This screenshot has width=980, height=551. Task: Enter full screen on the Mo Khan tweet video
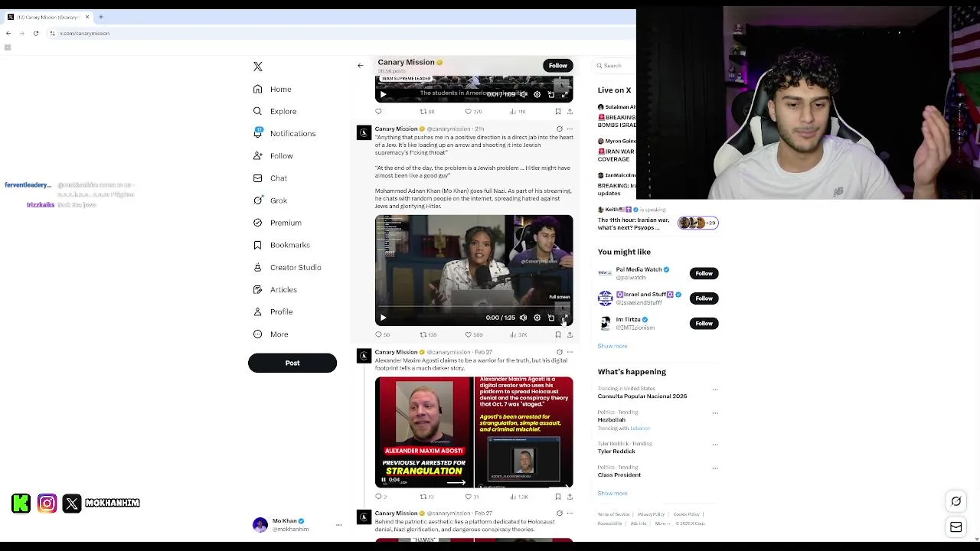[564, 318]
